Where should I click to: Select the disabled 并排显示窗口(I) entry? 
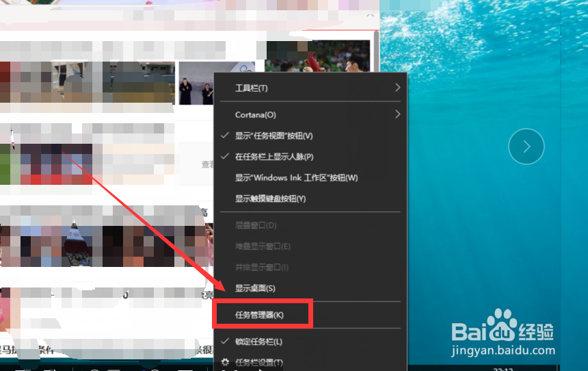coord(310,268)
